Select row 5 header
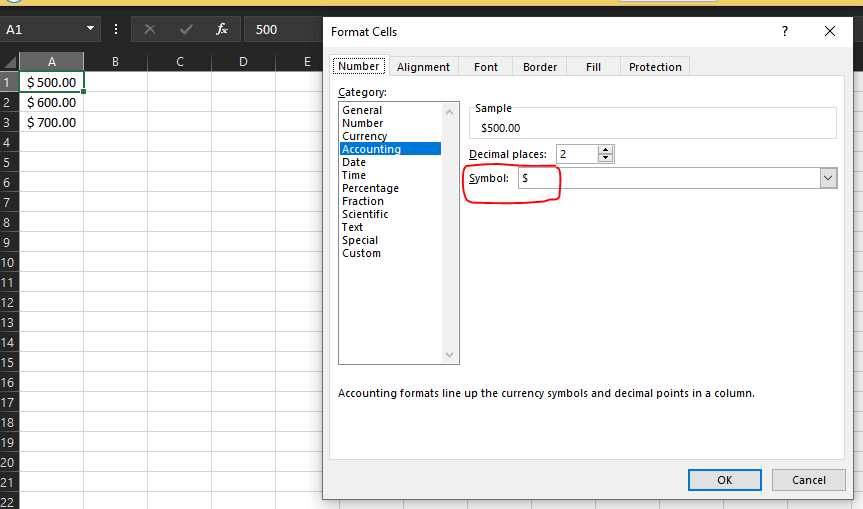The height and width of the screenshot is (509, 863). (9, 162)
